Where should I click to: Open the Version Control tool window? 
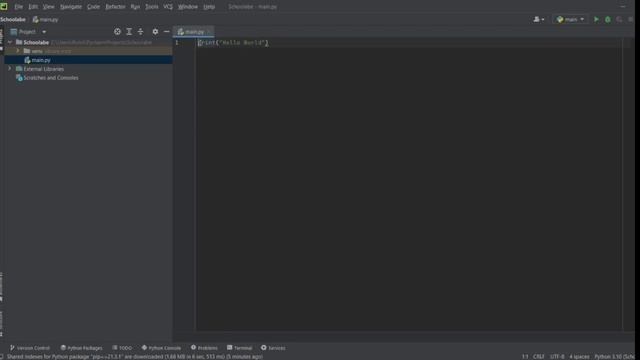click(30, 348)
